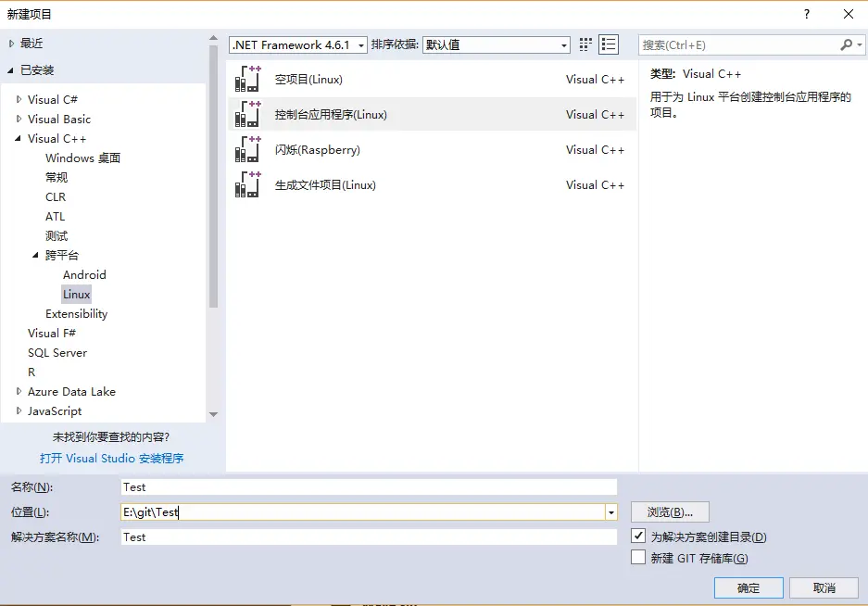868x606 pixels.
Task: Select the Extensibility tree item
Action: (76, 313)
